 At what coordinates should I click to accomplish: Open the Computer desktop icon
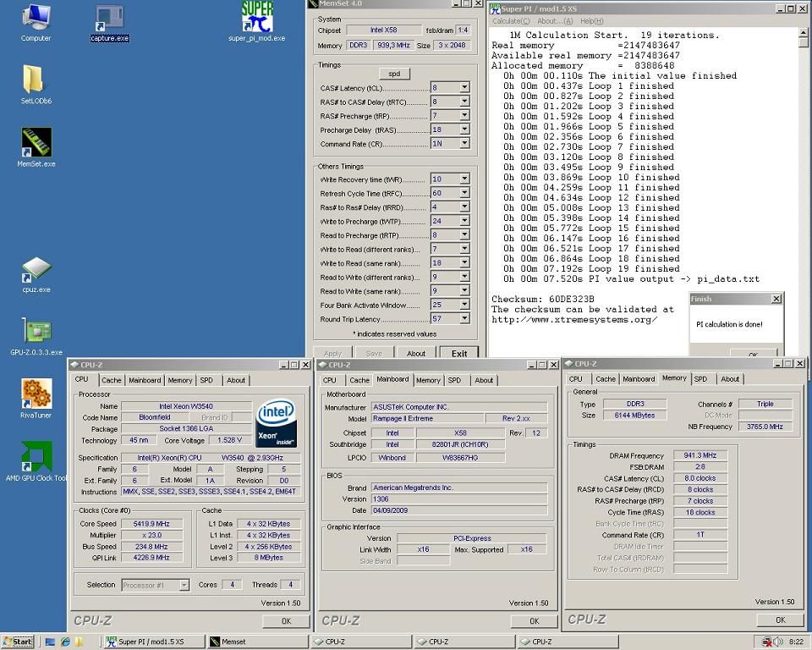(x=36, y=23)
